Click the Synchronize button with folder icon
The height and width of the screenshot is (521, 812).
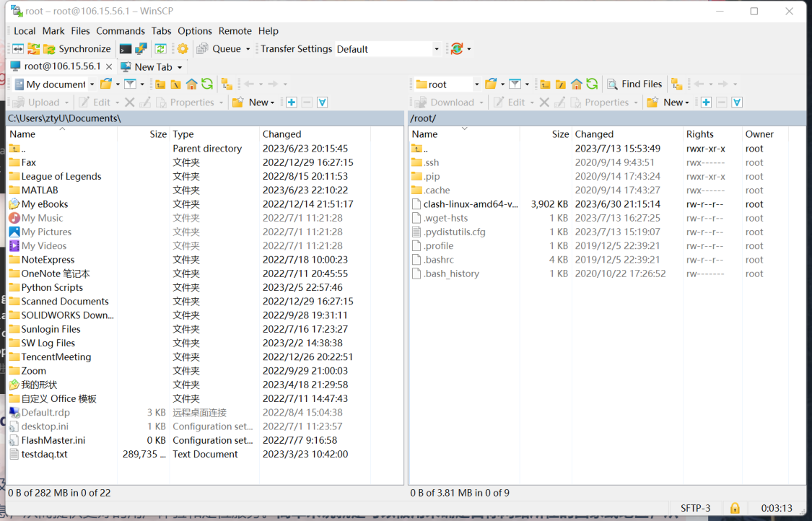coord(78,48)
